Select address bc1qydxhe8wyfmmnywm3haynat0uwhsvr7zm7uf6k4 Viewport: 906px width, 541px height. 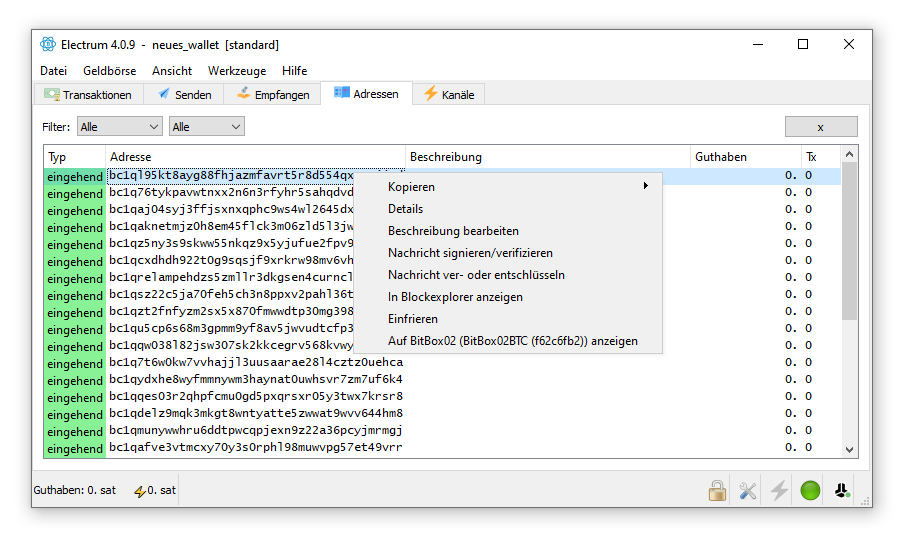click(x=256, y=379)
